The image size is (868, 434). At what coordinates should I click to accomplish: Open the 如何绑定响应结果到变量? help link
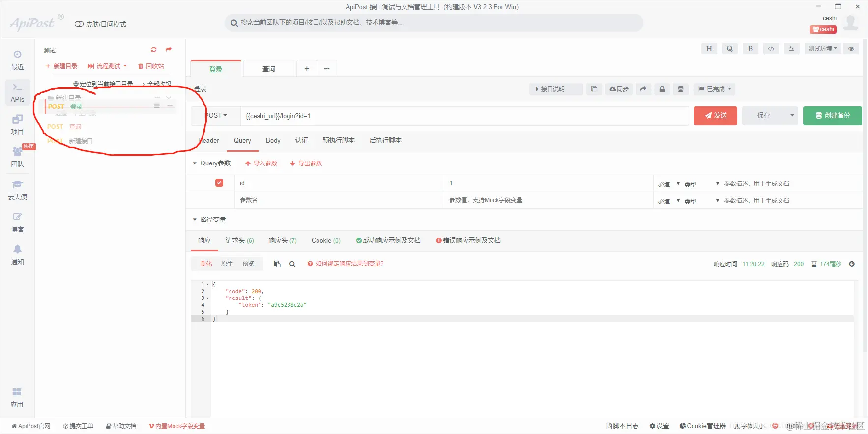(x=346, y=264)
